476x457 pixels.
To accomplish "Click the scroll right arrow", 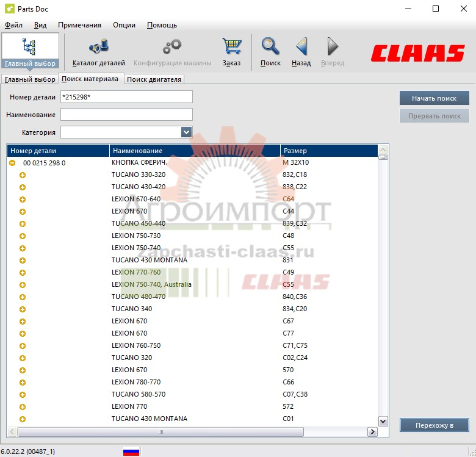I will (x=372, y=432).
